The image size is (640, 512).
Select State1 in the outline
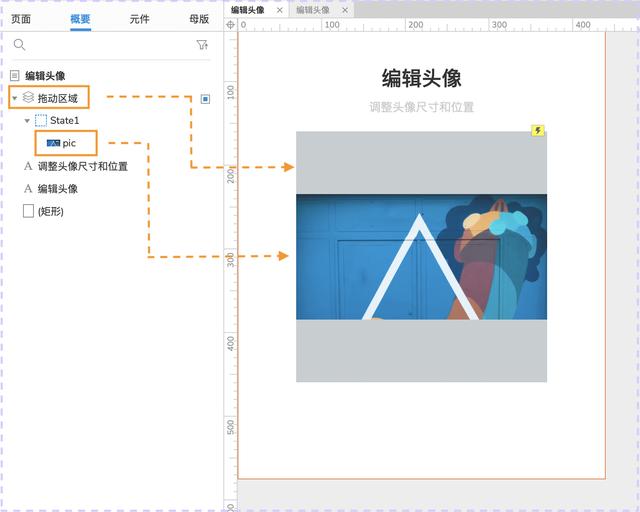pos(64,120)
